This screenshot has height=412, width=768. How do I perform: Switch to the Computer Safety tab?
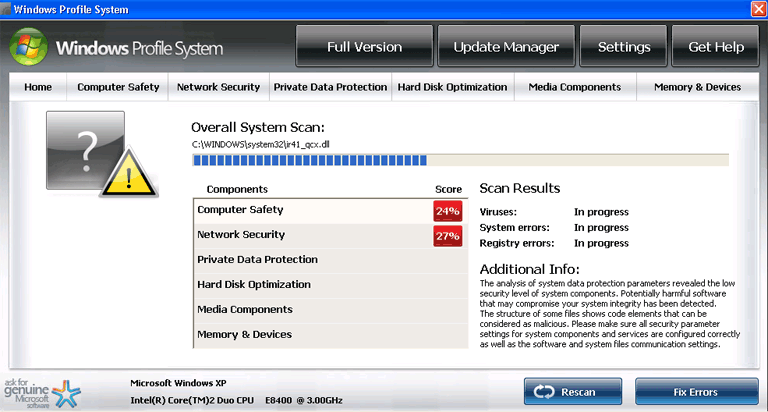click(x=118, y=87)
